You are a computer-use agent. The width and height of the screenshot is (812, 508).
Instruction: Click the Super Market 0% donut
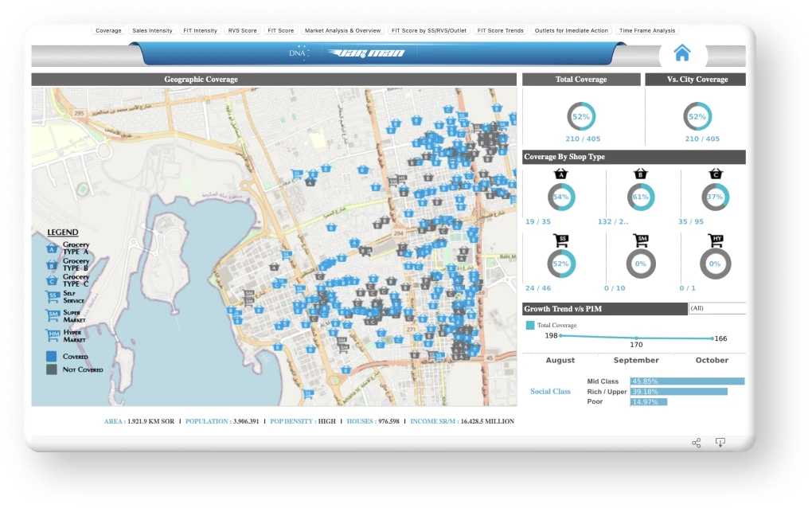pyautogui.click(x=641, y=264)
